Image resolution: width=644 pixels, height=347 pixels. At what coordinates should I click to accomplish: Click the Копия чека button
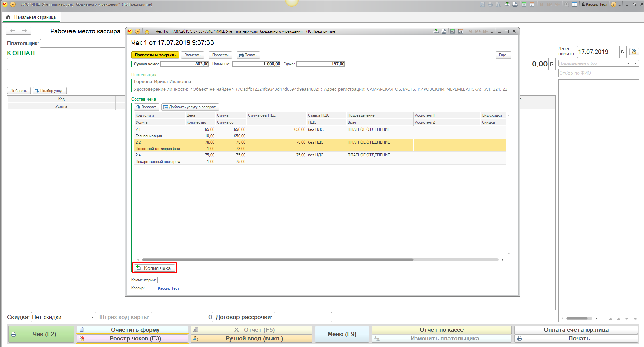[155, 268]
